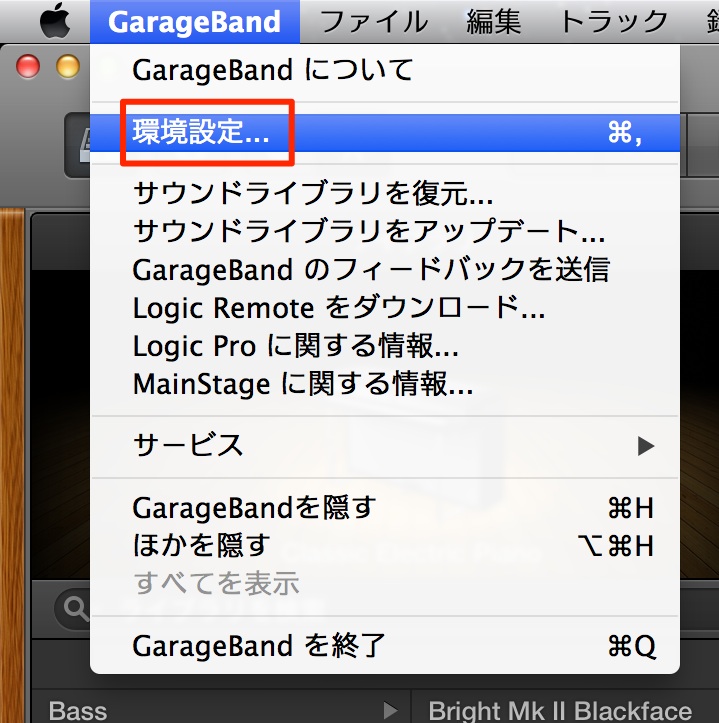Click the GaraageBand menu bar title
Viewport: 719px width, 723px height.
pos(195,22)
